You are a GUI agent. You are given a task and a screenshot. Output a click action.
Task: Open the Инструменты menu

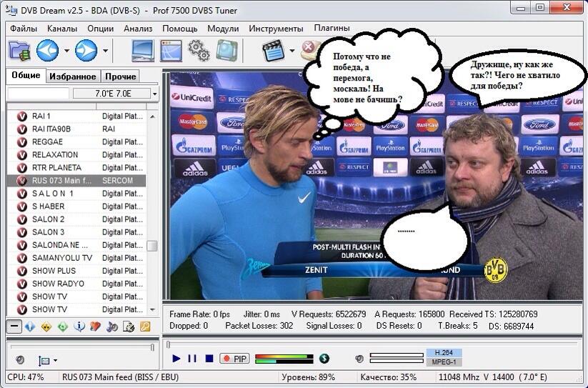(x=276, y=29)
